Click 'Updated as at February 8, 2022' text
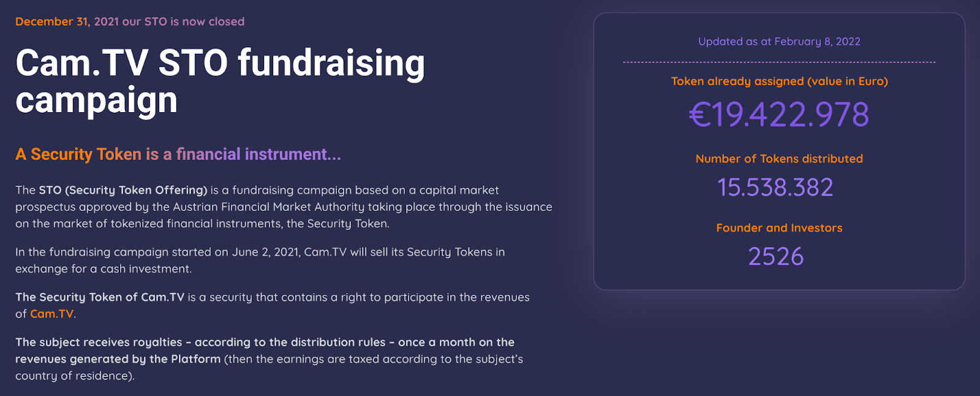 (x=779, y=42)
